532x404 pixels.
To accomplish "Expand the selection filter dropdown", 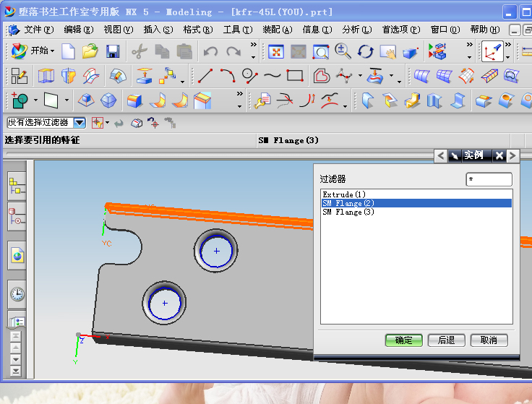I will [x=80, y=122].
